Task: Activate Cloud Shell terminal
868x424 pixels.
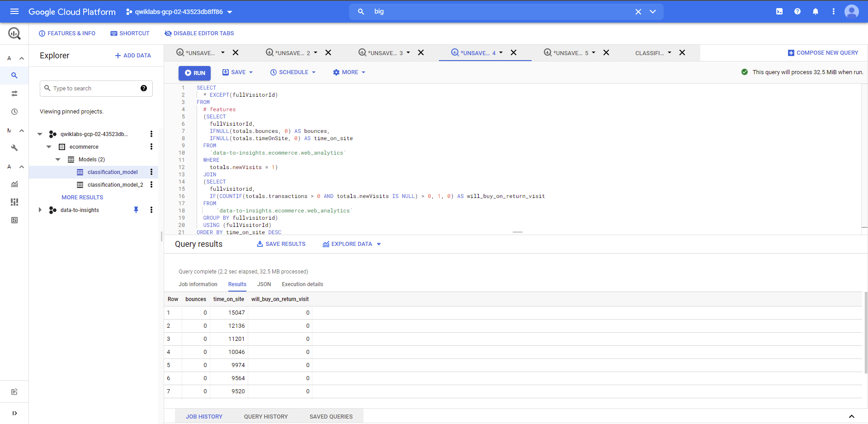Action: (779, 11)
